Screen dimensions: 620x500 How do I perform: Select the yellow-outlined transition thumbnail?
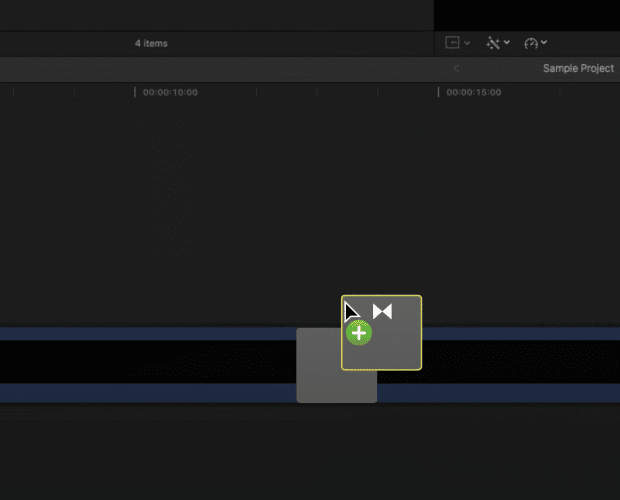tap(382, 332)
